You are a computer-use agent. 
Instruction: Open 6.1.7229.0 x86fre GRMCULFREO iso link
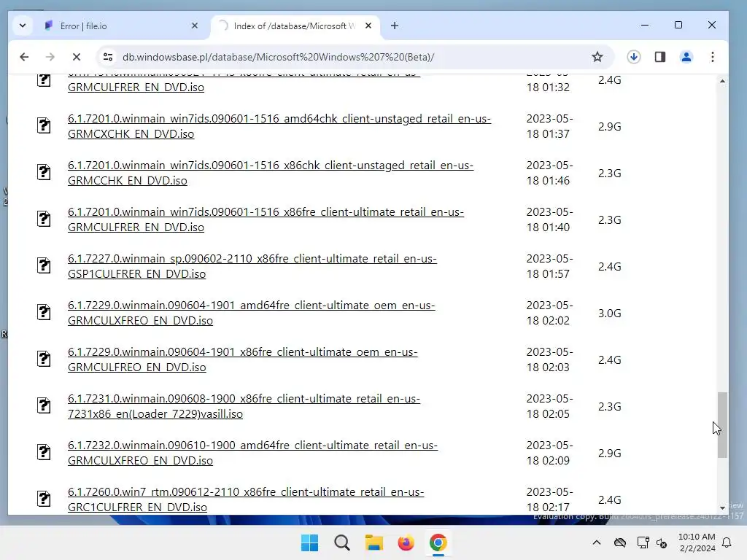pyautogui.click(x=242, y=359)
